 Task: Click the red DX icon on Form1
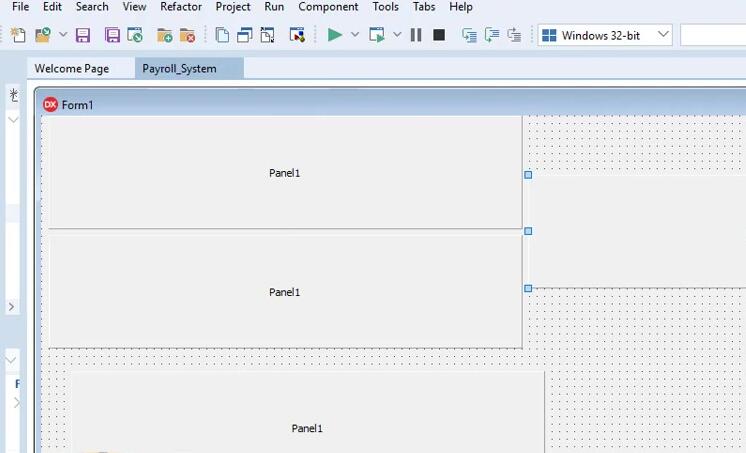(50, 104)
